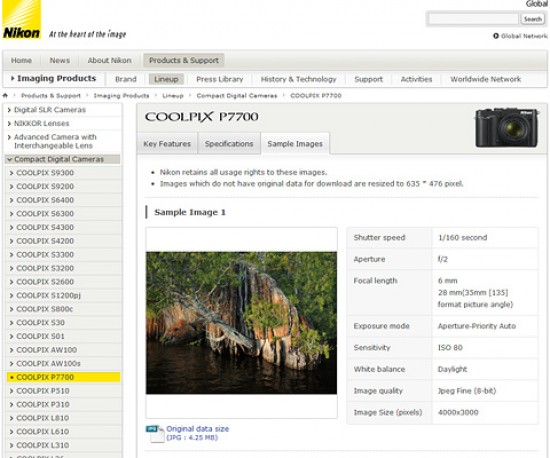Viewport: 550px width, 458px height.
Task: Click Imaging Products breadcrumb link
Action: tap(121, 95)
